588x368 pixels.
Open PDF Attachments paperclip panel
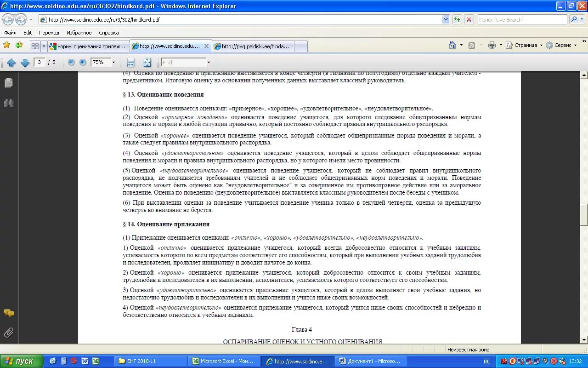(x=9, y=333)
